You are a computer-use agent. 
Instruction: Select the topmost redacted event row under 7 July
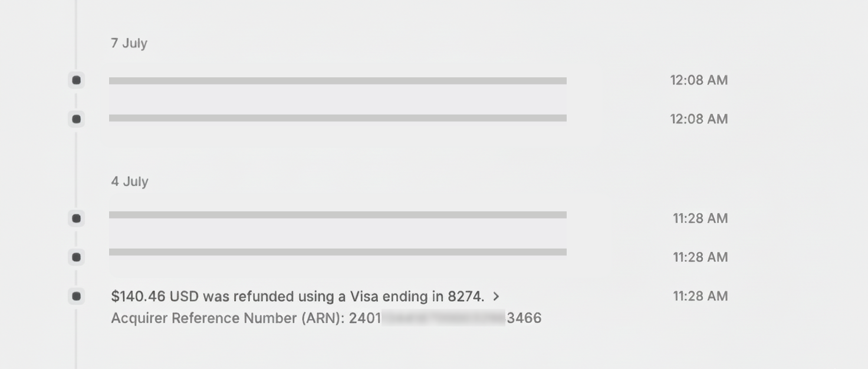(337, 80)
